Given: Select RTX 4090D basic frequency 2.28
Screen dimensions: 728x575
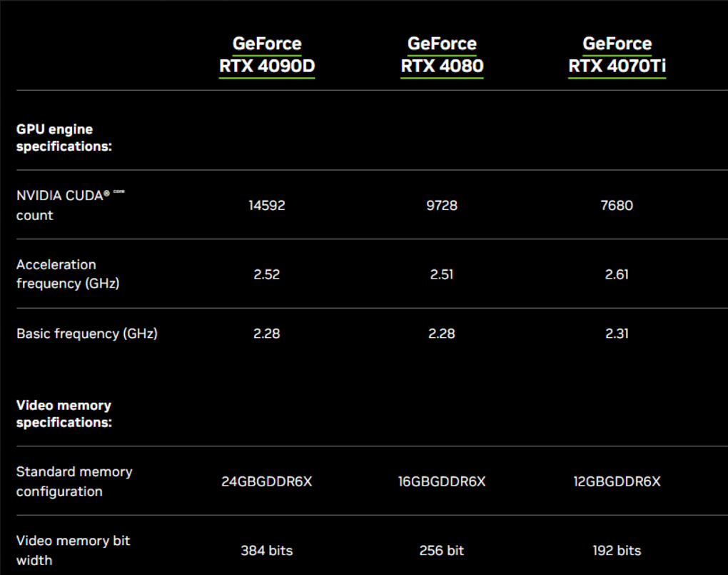Looking at the screenshot, I should point(267,334).
